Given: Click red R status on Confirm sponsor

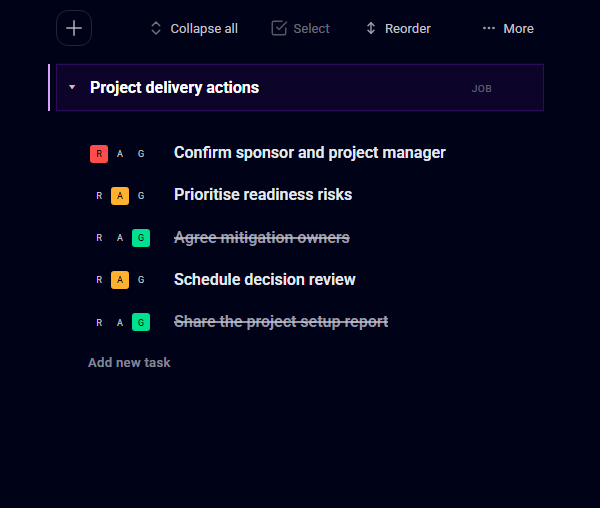Looking at the screenshot, I should point(99,154).
